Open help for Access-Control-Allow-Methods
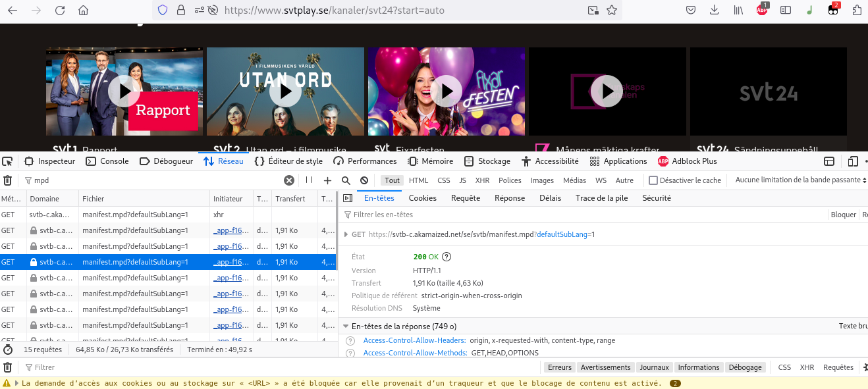 (x=351, y=353)
